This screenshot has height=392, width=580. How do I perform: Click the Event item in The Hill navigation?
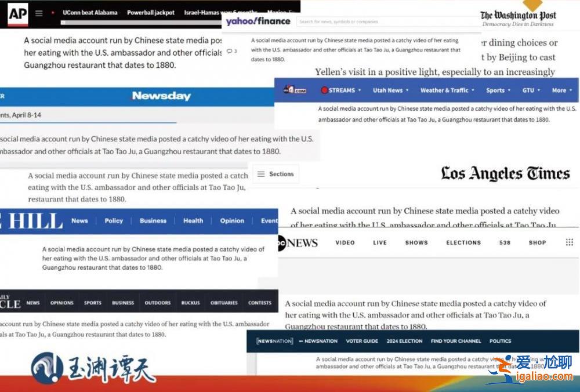269,221
